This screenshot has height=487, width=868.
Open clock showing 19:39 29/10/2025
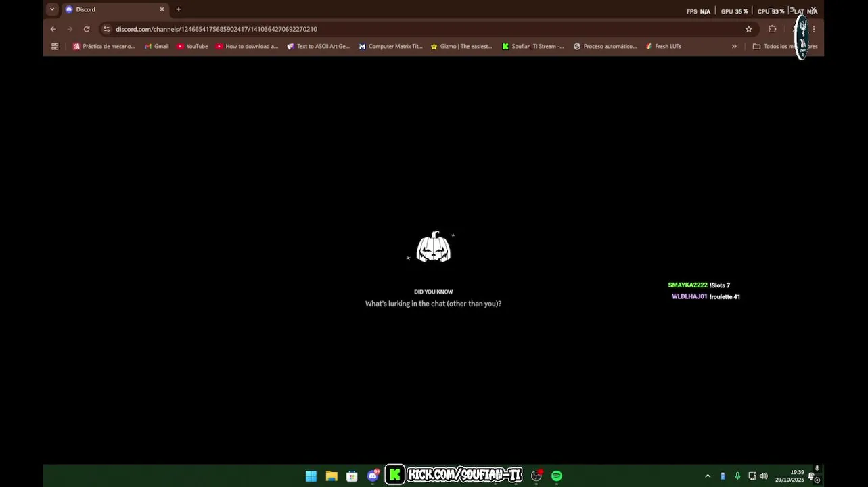(x=790, y=476)
